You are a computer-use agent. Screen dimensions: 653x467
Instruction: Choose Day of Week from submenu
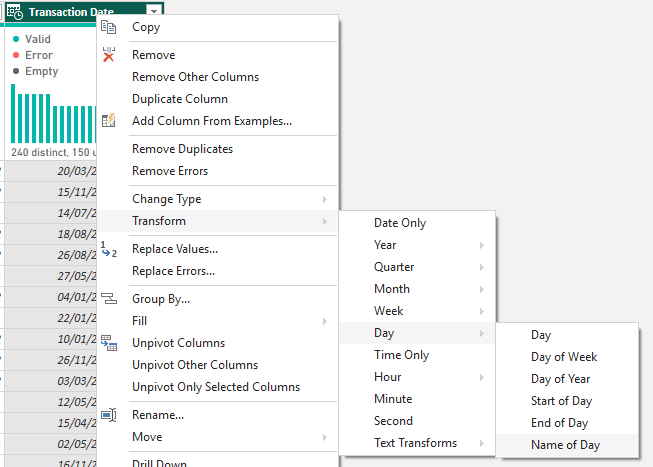tap(564, 357)
